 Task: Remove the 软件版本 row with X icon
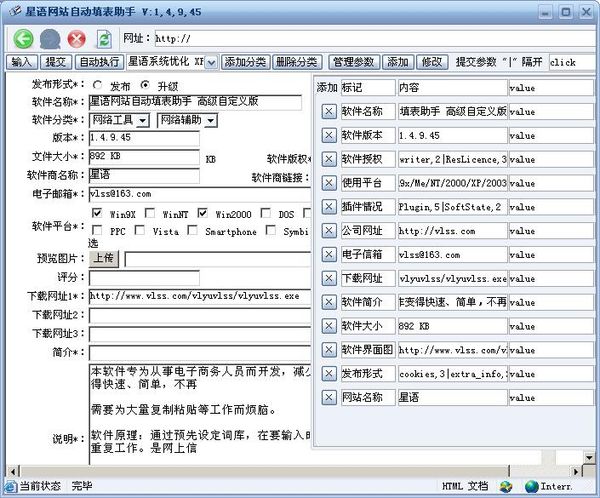[329, 135]
